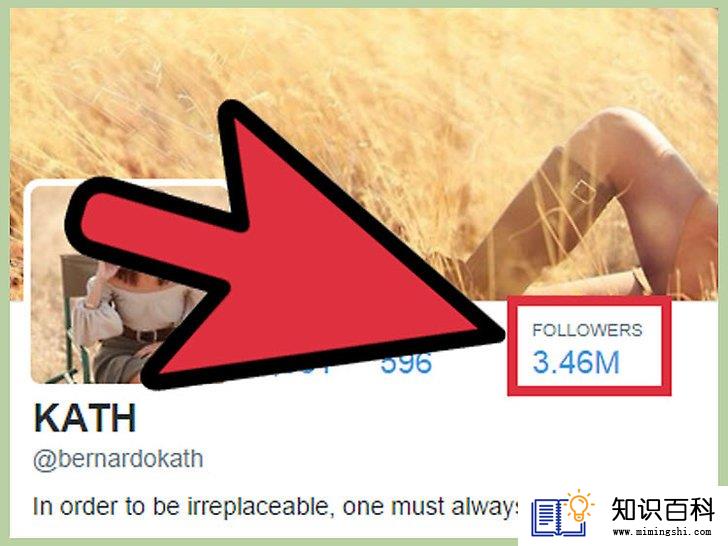Open the www.mimingshi.com link
The width and height of the screenshot is (728, 546).
662,532
